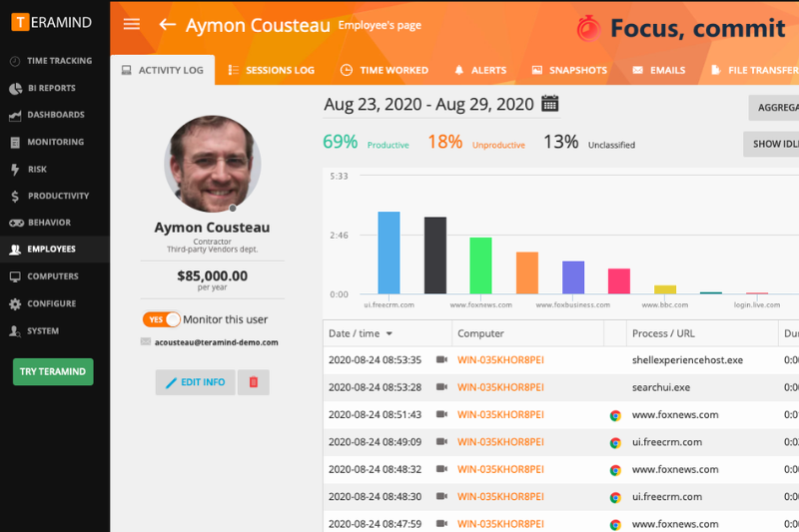Click the purple www.foxbusiness.com chart bar
The image size is (799, 532).
pyautogui.click(x=573, y=277)
